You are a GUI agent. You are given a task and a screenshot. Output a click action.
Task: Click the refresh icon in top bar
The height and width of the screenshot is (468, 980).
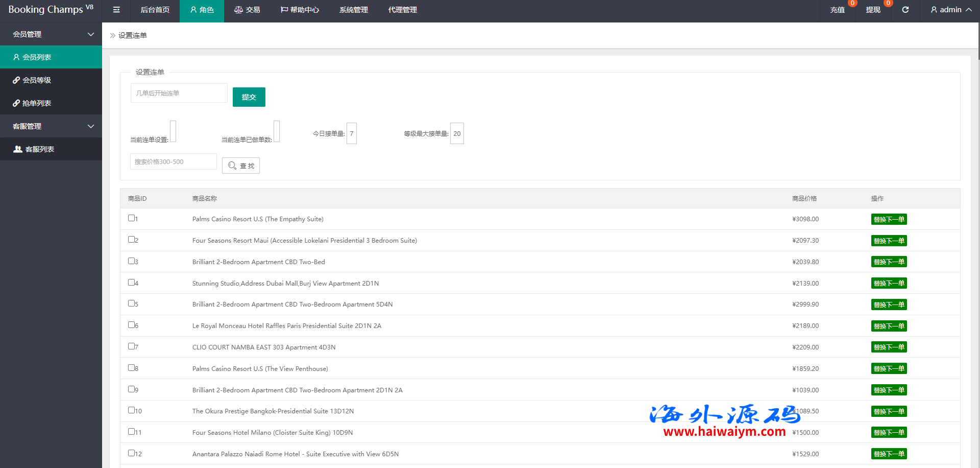coord(905,10)
